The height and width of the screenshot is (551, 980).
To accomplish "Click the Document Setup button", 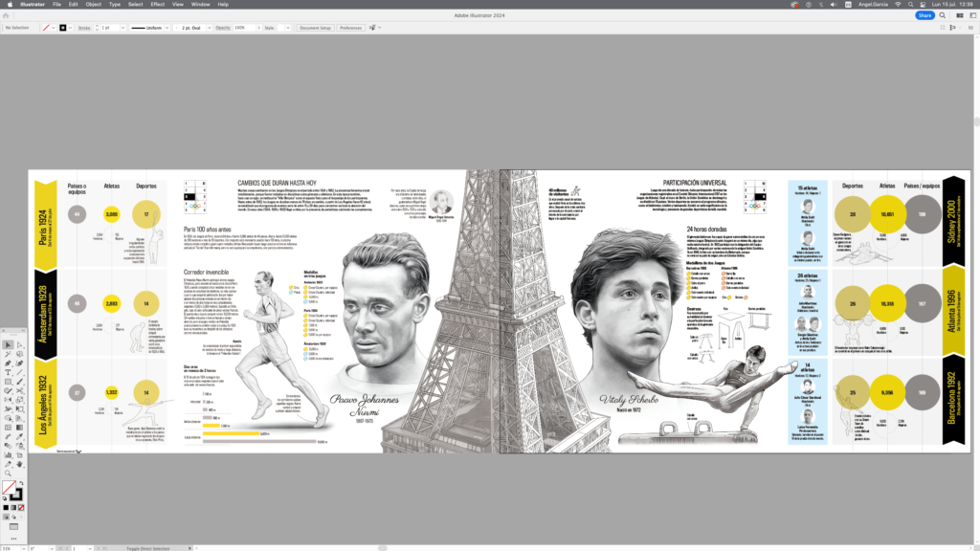I will pyautogui.click(x=315, y=28).
